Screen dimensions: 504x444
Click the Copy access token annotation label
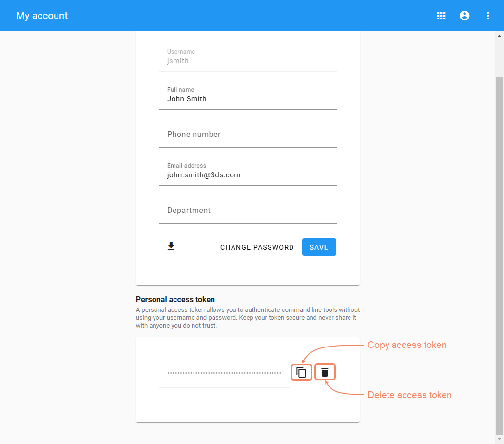407,345
